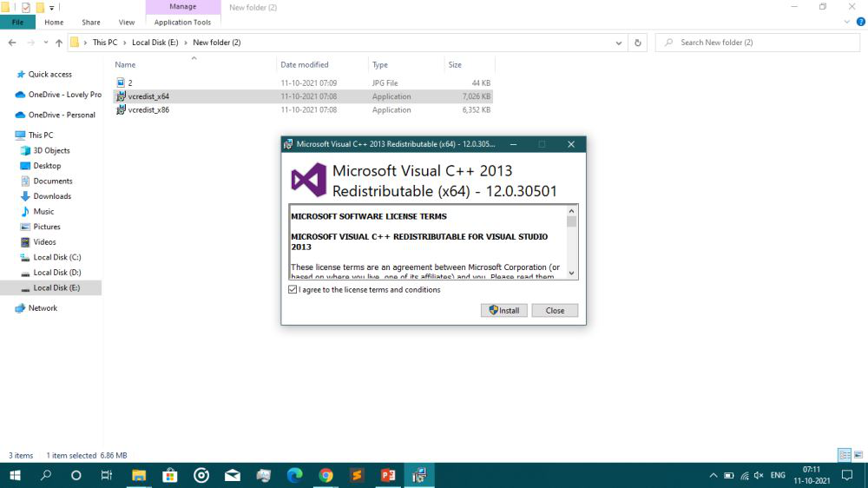Open the Windows Start menu
The width and height of the screenshot is (868, 488).
point(15,475)
